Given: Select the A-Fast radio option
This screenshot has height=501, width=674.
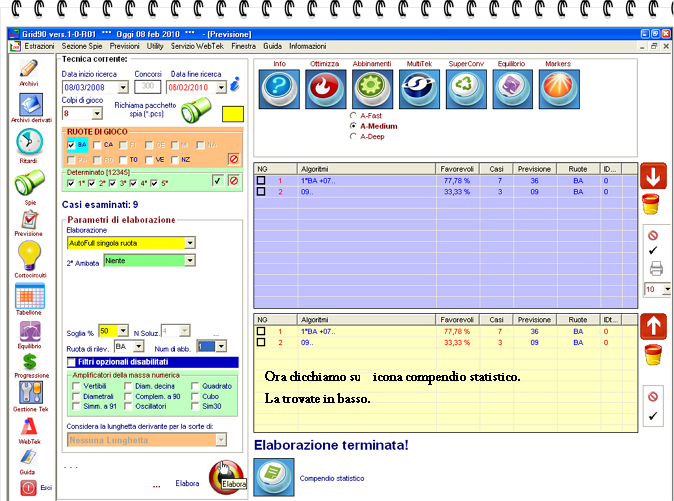Looking at the screenshot, I should tap(353, 116).
